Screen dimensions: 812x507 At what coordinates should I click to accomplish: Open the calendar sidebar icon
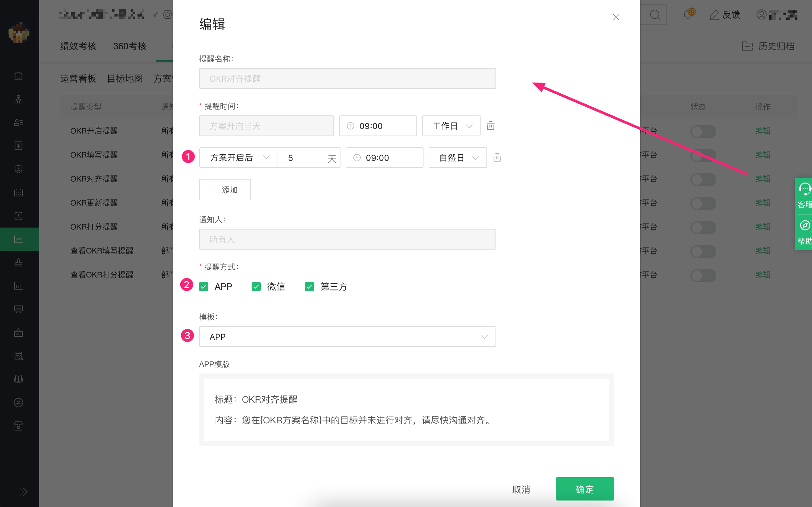(x=19, y=193)
